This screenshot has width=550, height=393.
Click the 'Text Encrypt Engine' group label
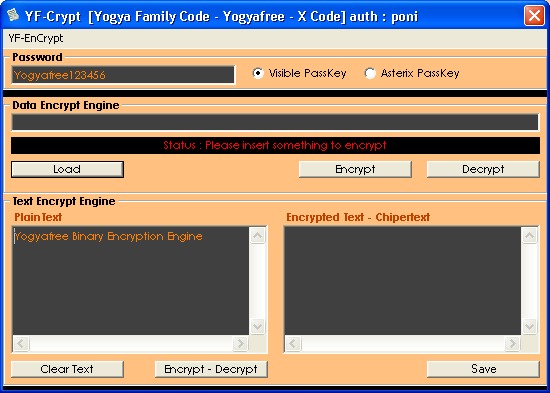click(64, 201)
